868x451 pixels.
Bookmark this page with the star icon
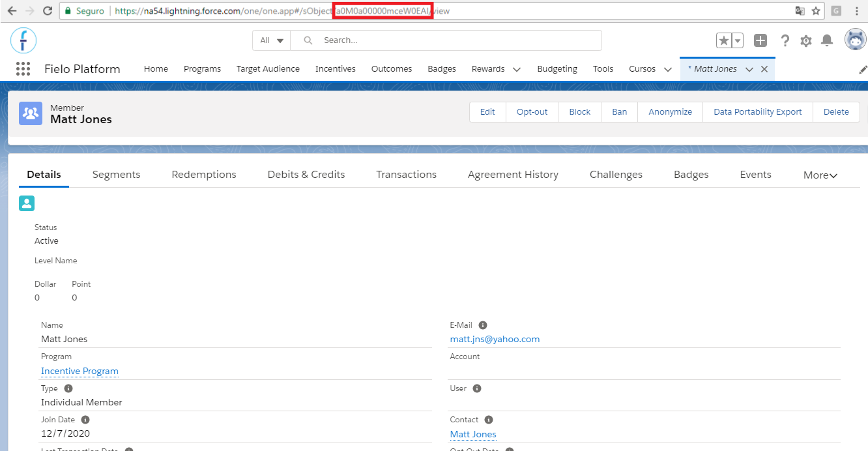816,11
